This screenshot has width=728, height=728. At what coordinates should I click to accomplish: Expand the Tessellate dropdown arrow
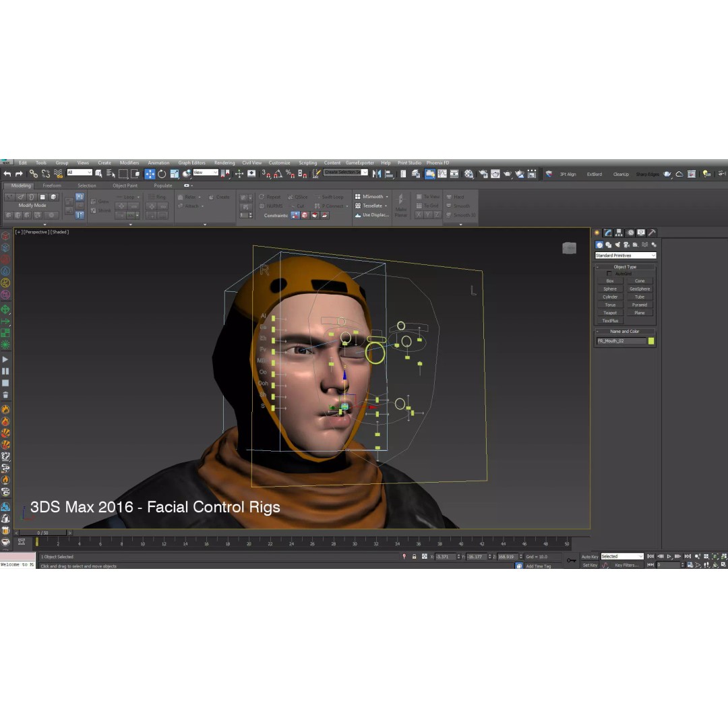[386, 206]
